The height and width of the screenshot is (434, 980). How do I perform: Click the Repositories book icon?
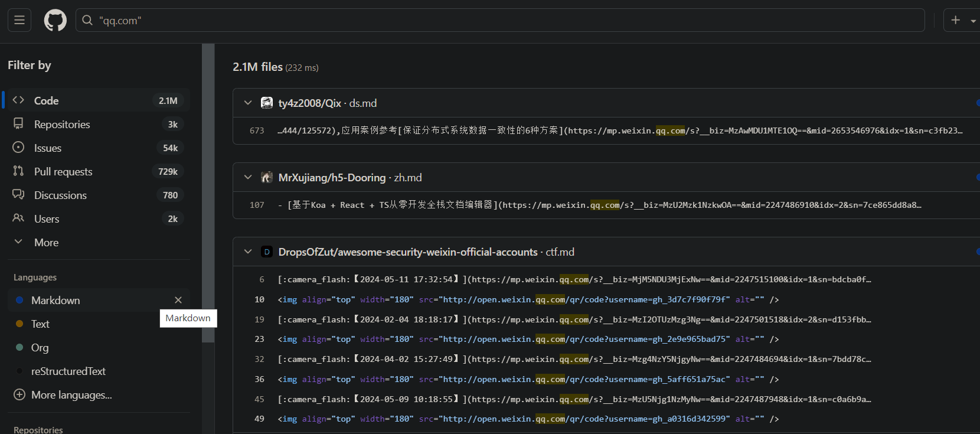click(18, 123)
